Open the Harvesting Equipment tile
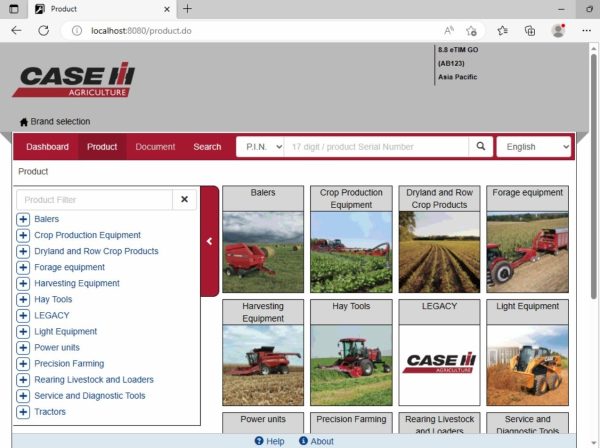 [x=263, y=352]
